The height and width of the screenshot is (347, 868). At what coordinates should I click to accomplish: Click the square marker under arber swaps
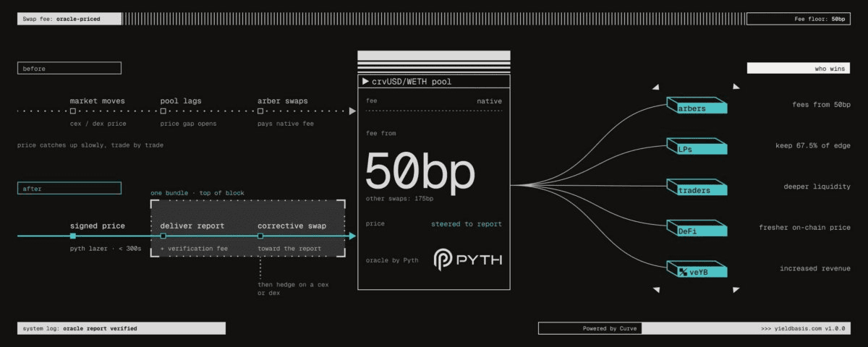(260, 111)
